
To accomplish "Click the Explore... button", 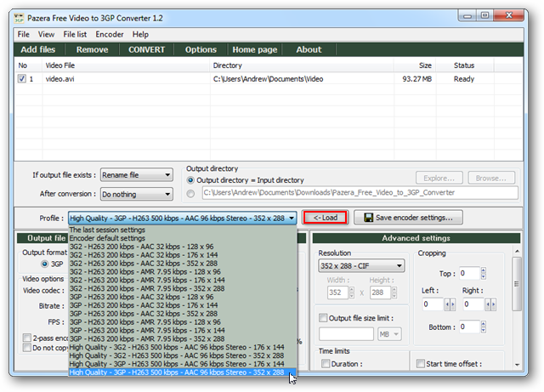I will (x=439, y=178).
